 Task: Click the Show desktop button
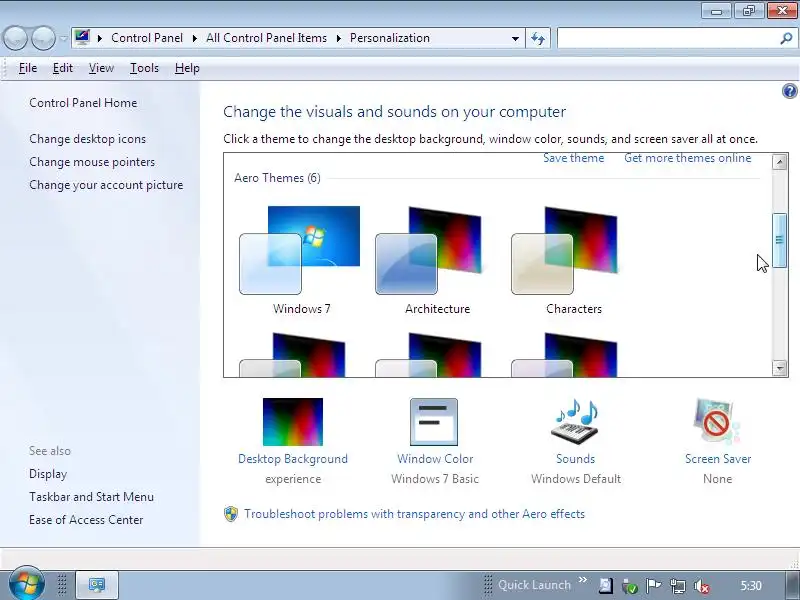pos(791,585)
